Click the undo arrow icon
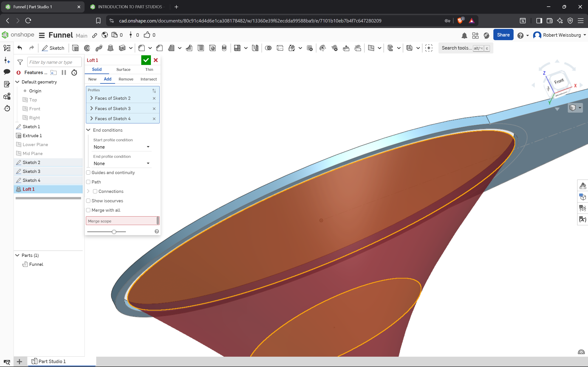The width and height of the screenshot is (588, 367). tap(20, 48)
